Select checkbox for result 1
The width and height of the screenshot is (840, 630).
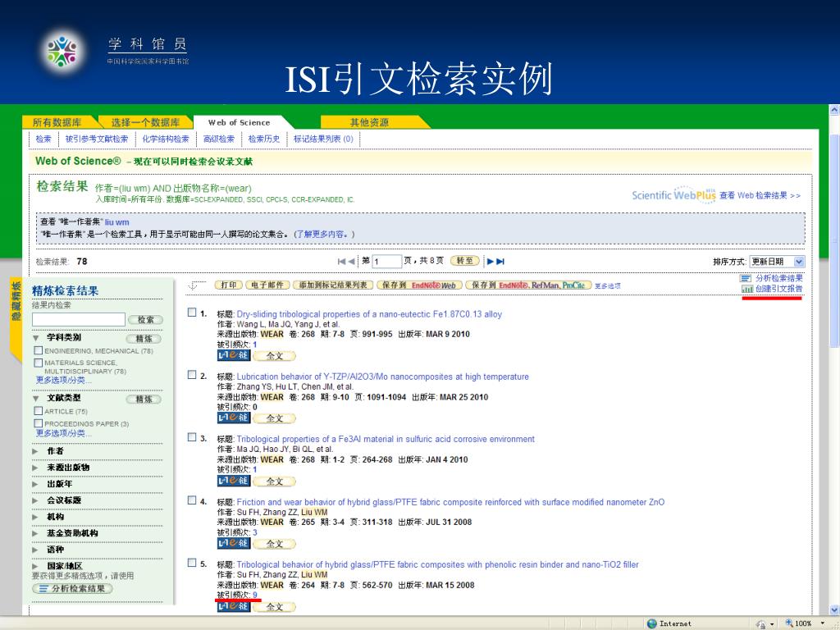[x=192, y=313]
